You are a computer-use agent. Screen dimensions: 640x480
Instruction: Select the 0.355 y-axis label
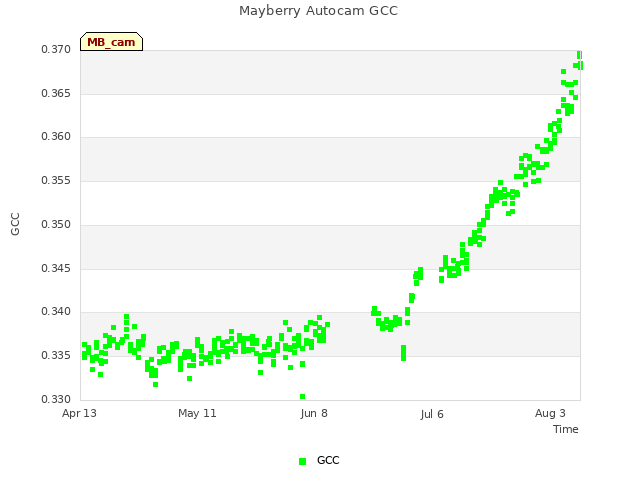[56, 180]
